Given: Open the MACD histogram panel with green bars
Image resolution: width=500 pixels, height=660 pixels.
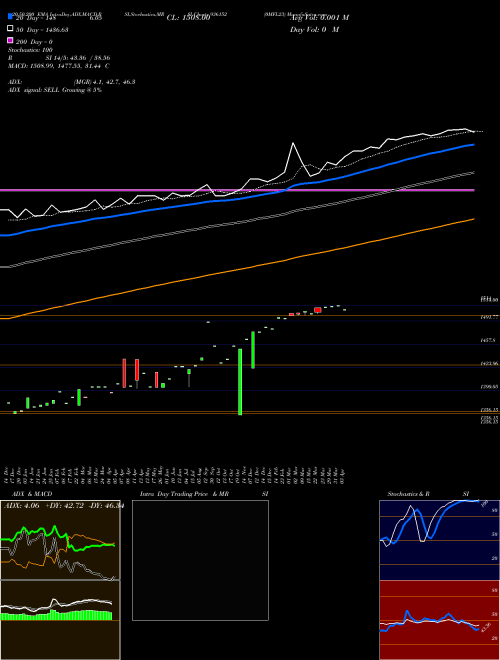Looking at the screenshot, I should pyautogui.click(x=60, y=620).
